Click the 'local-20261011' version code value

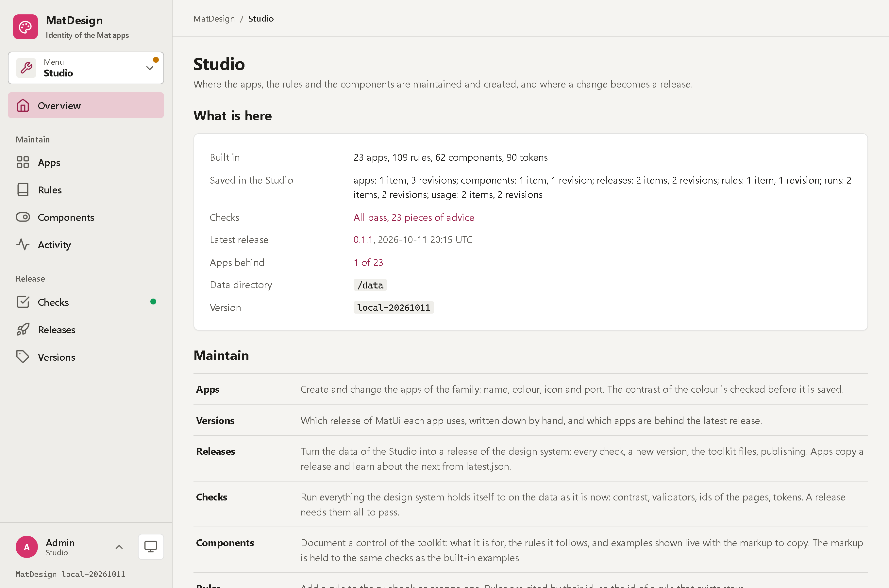click(x=394, y=307)
